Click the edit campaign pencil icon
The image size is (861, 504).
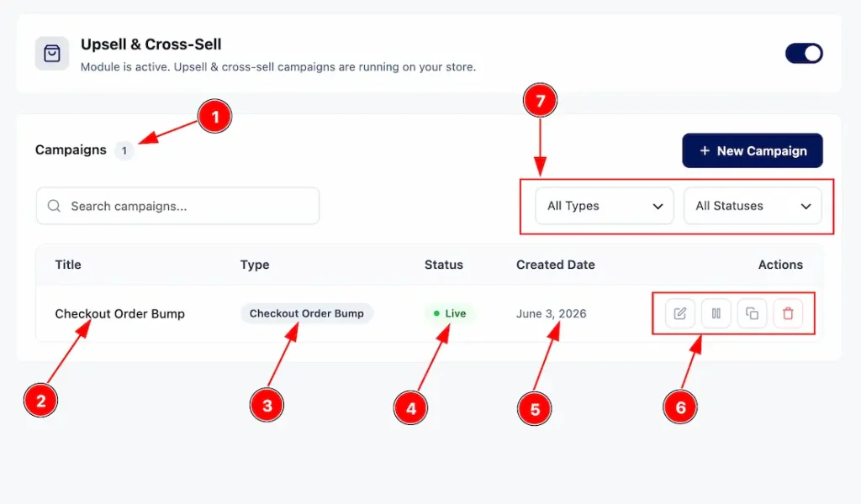click(x=679, y=313)
